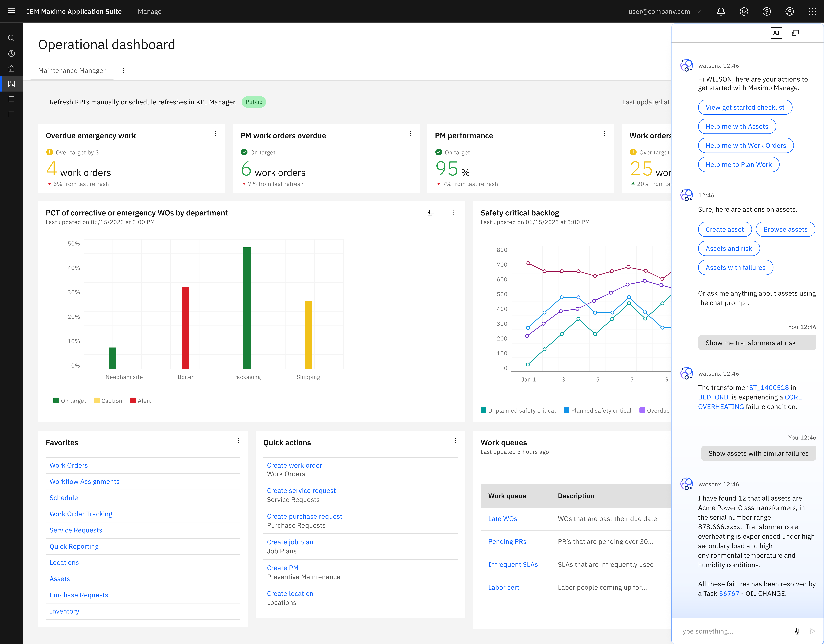Open Work Order Tracking in Favorites
The image size is (824, 644).
tap(81, 514)
